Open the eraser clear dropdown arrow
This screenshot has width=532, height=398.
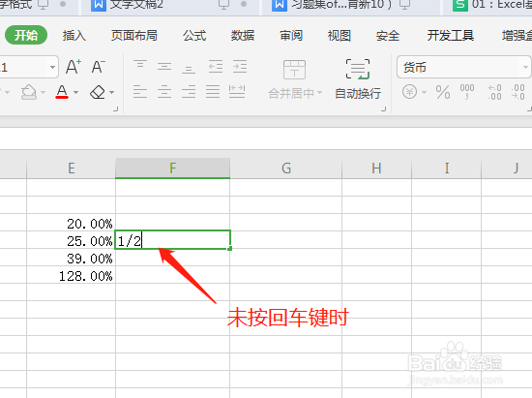[111, 92]
